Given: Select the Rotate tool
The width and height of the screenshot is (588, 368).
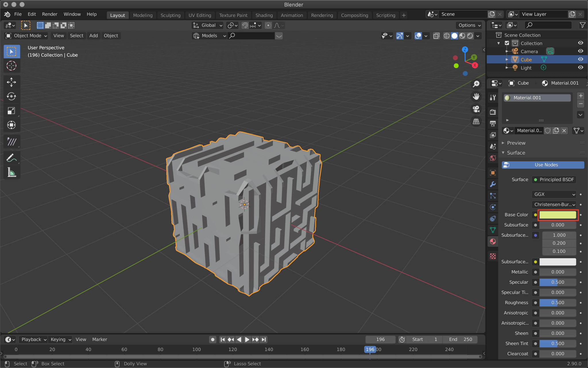Looking at the screenshot, I should coord(11,96).
